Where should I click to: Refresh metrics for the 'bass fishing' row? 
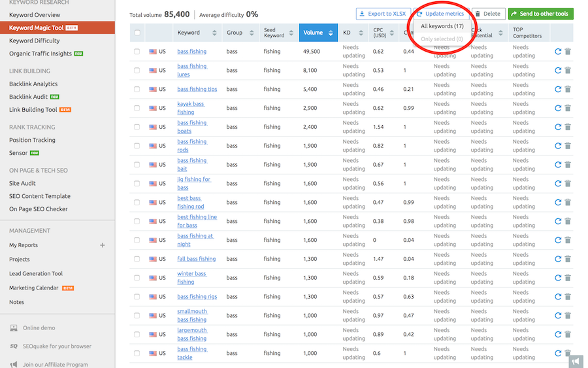click(558, 52)
